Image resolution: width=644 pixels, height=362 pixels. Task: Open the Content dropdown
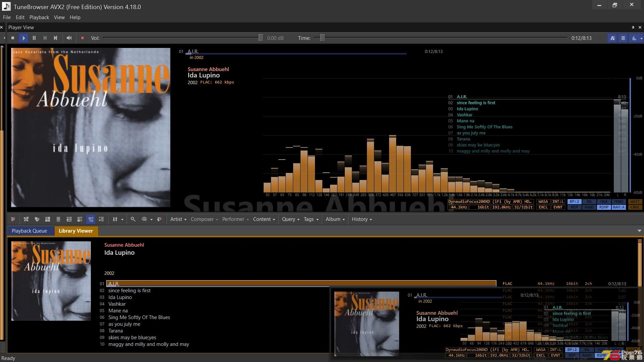coord(264,219)
